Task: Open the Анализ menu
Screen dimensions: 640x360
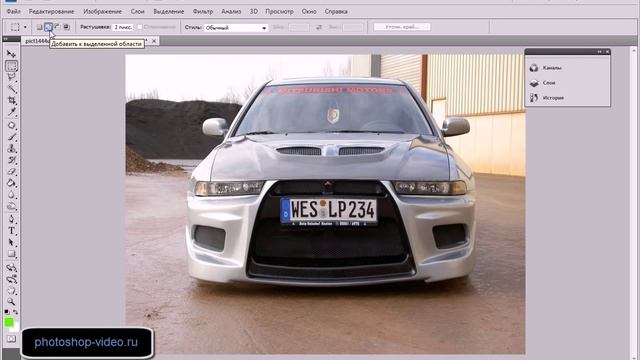Action: (231, 11)
